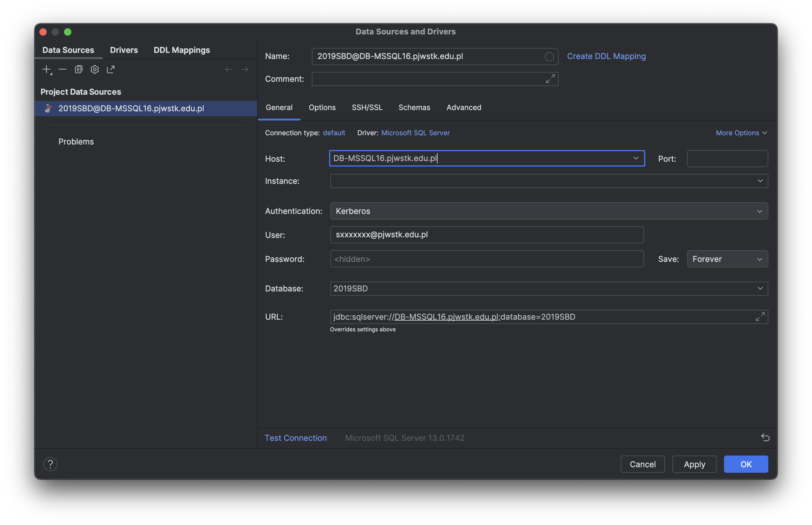Click the Add data source plus icon
The width and height of the screenshot is (812, 525).
pyautogui.click(x=47, y=69)
